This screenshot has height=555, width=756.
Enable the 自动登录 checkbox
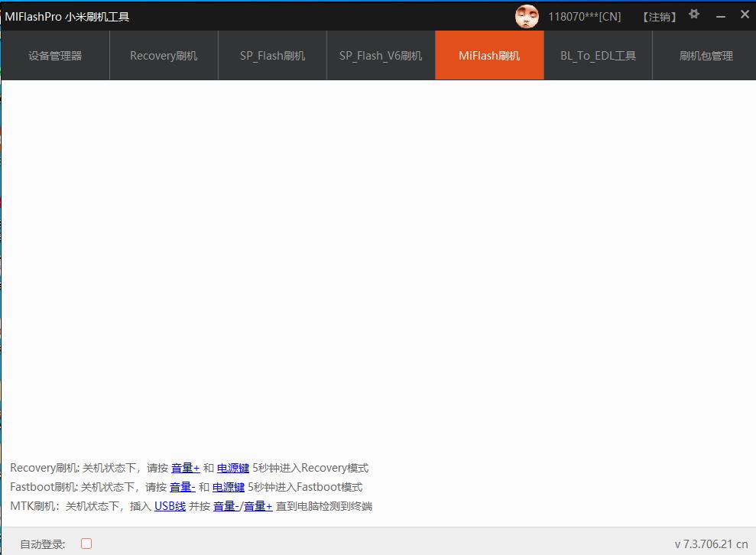click(x=86, y=543)
